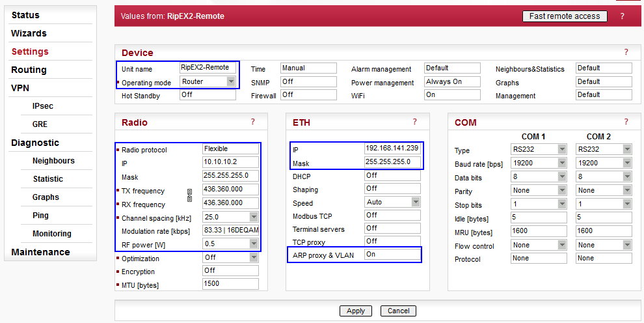644x323 pixels.
Task: Click the MTU bytes field
Action: pyautogui.click(x=231, y=283)
